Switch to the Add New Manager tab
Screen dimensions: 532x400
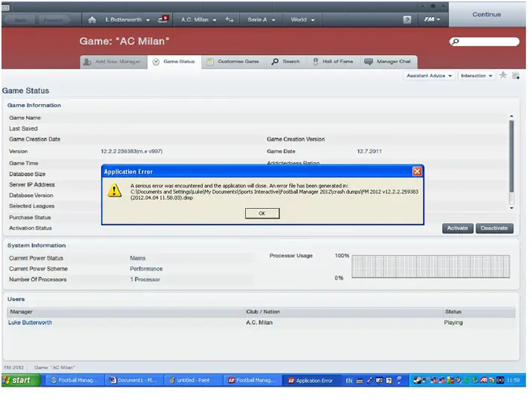114,62
